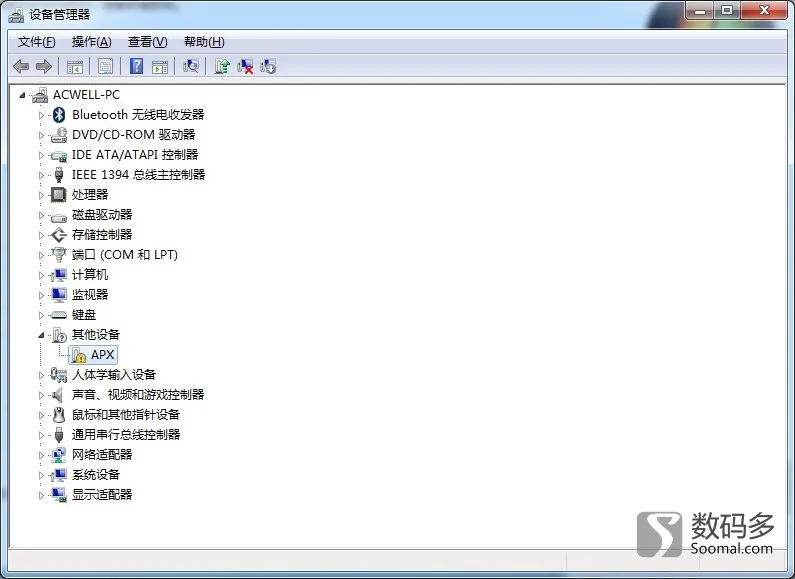Select the 'IEEE 1394 总线主控制器' row text
Screen dimensions: 795x579
[x=138, y=175]
